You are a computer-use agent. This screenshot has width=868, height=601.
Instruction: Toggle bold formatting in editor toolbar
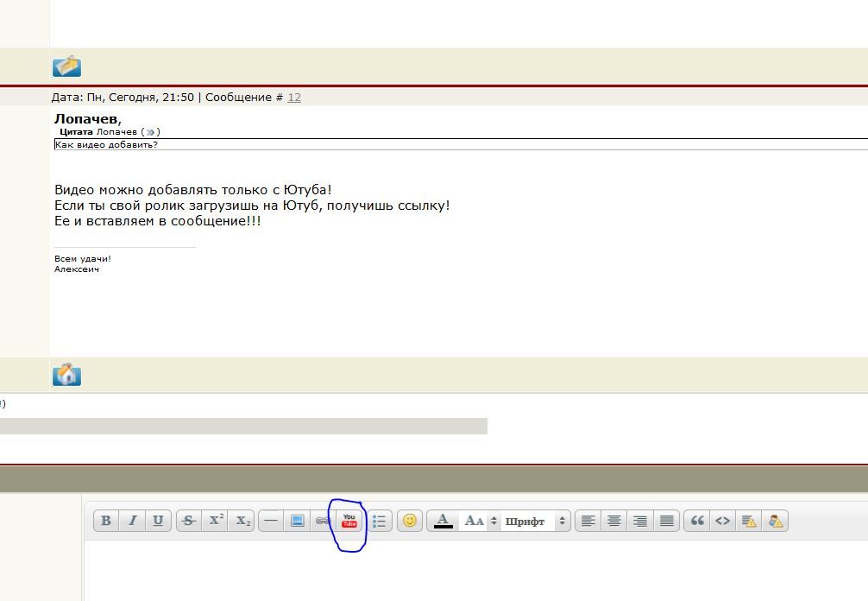coord(106,521)
